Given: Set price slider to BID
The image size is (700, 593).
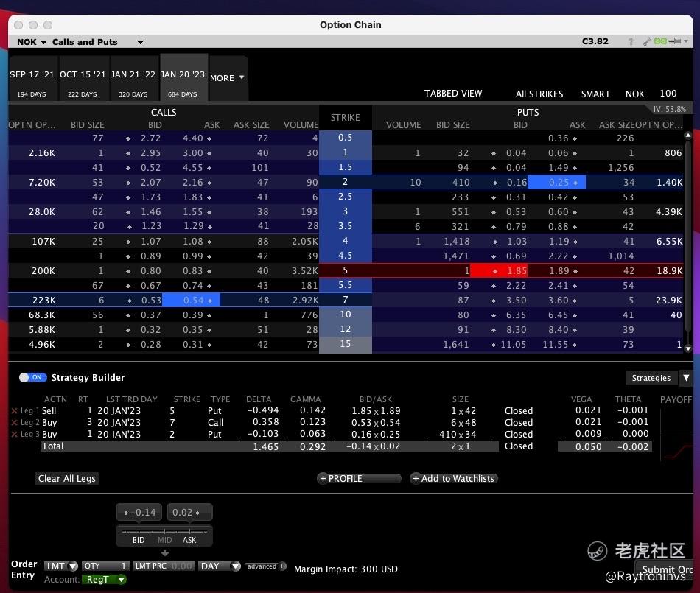Looking at the screenshot, I should click(x=139, y=540).
